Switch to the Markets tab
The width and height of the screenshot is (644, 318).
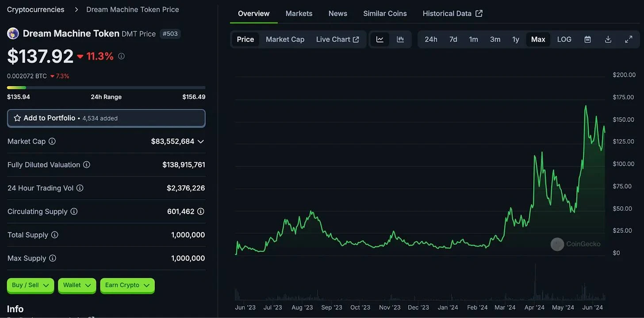point(299,13)
